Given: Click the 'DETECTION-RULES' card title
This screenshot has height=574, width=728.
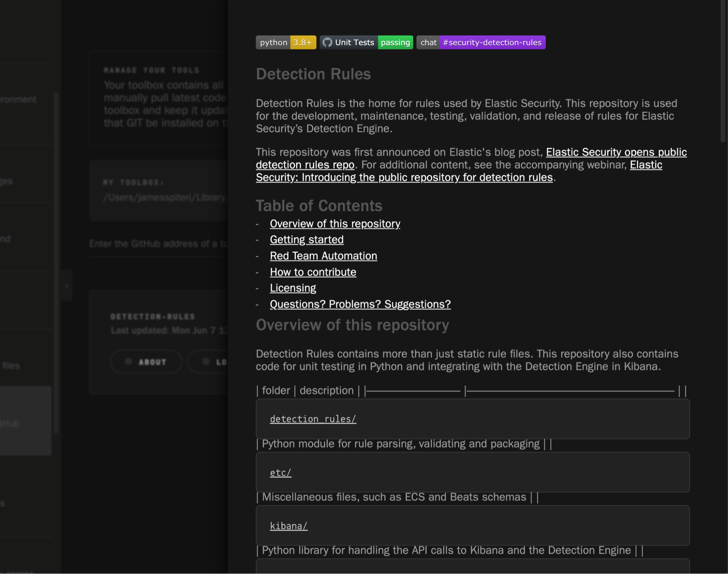Looking at the screenshot, I should click(153, 317).
